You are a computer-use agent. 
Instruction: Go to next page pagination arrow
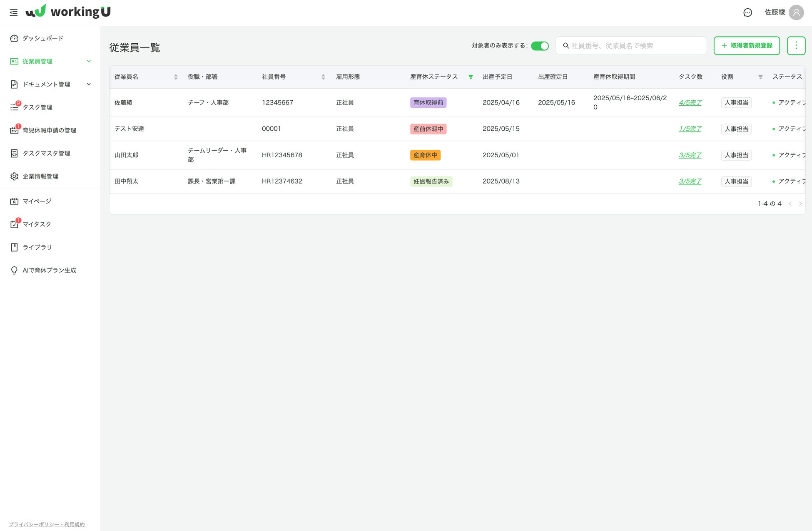800,203
